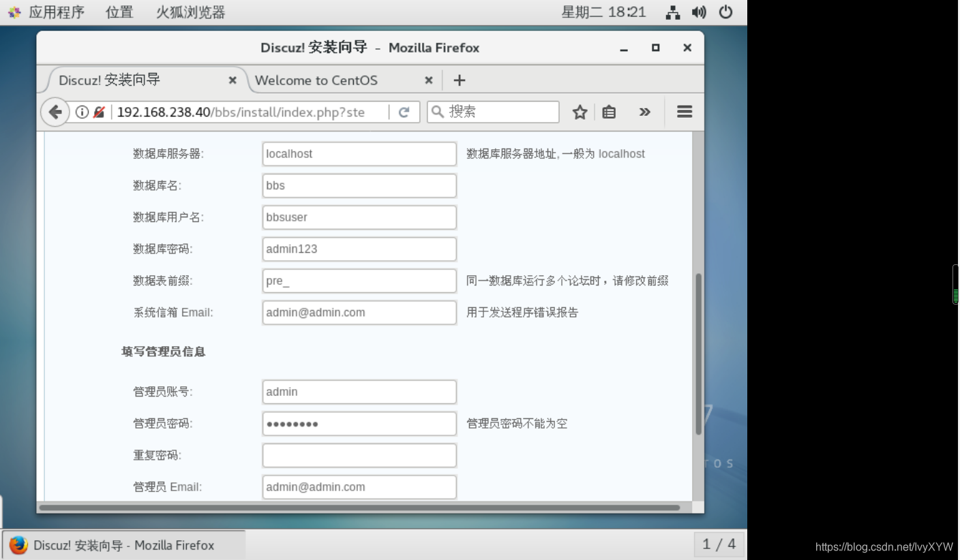Open the power menu icon

pyautogui.click(x=725, y=12)
